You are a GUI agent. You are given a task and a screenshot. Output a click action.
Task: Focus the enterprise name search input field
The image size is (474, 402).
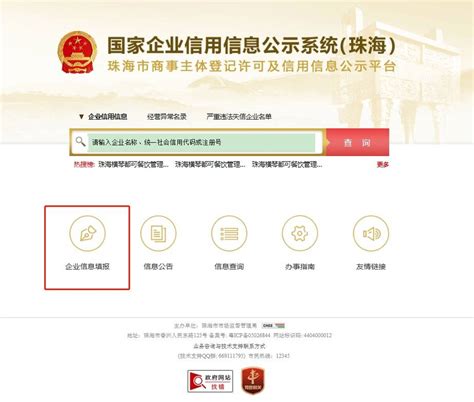tap(201, 142)
